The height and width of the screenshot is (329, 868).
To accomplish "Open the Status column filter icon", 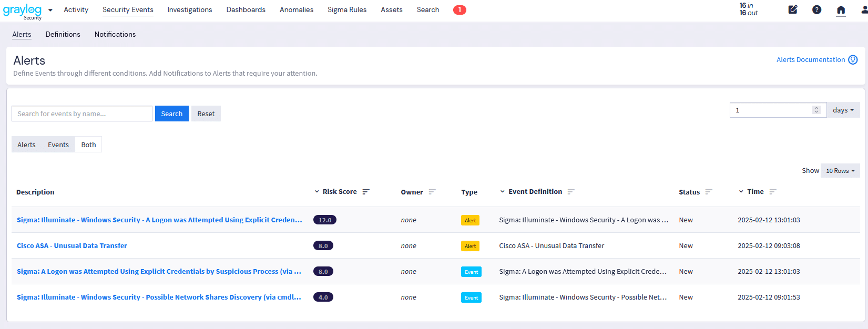I will tap(709, 192).
